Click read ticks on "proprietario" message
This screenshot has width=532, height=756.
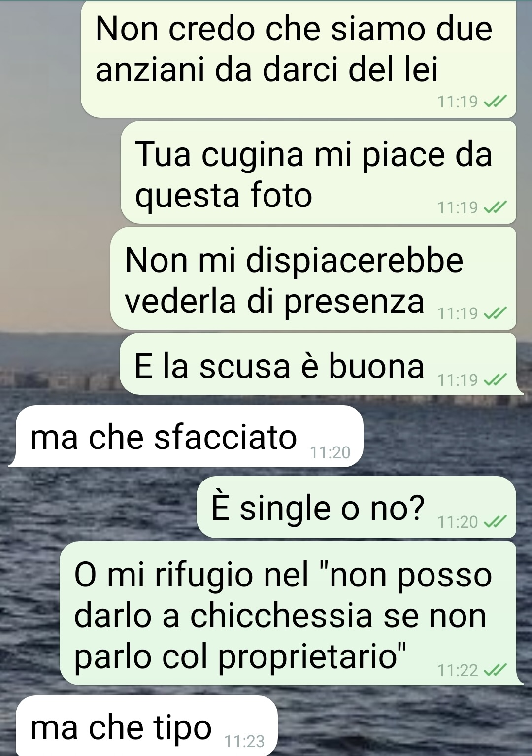click(x=495, y=670)
